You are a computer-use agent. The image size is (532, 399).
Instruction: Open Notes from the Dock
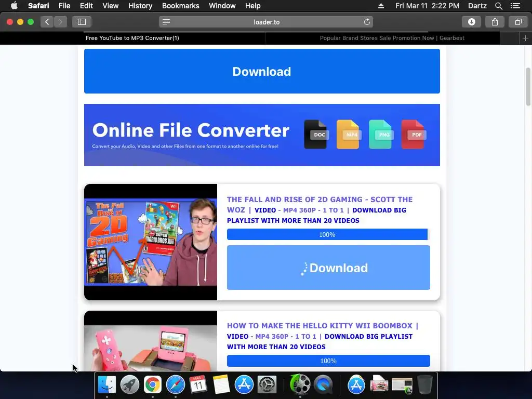click(x=221, y=384)
